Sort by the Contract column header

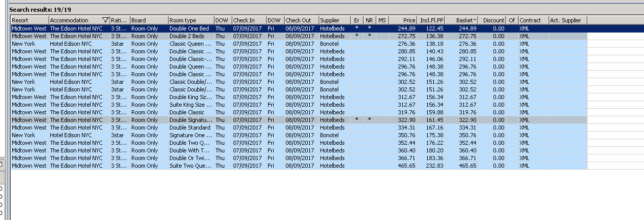point(533,20)
